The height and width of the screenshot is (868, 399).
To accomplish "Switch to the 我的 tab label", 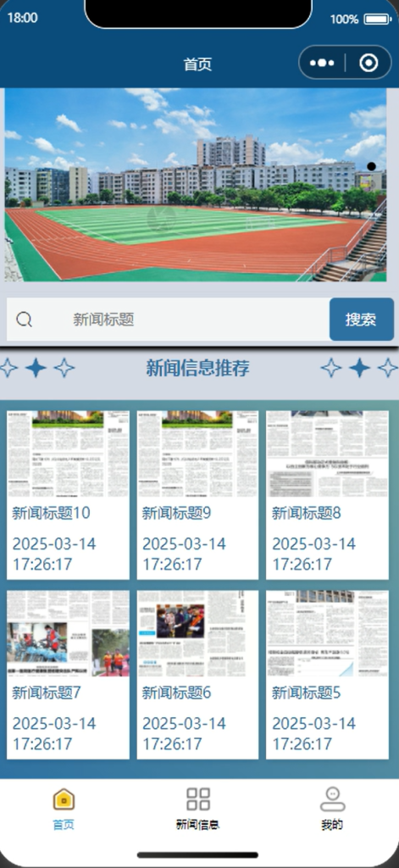I will [332, 825].
